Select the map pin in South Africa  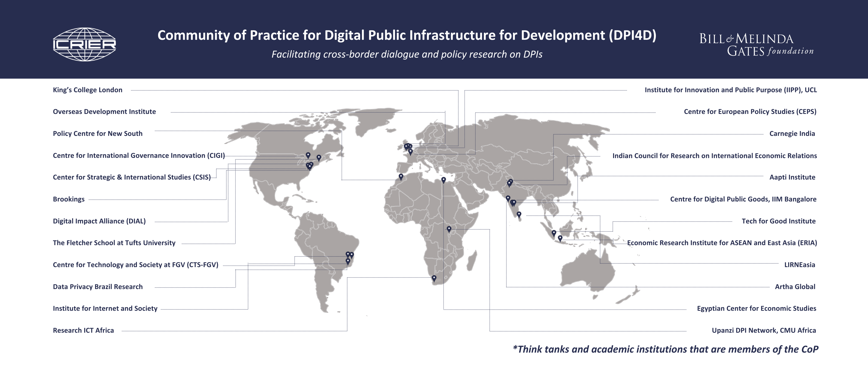434,278
